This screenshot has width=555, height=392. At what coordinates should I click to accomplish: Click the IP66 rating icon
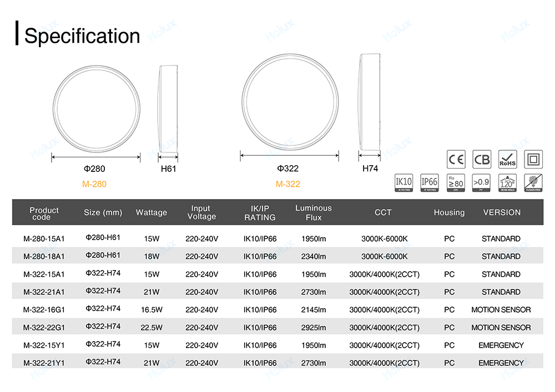coord(430,183)
